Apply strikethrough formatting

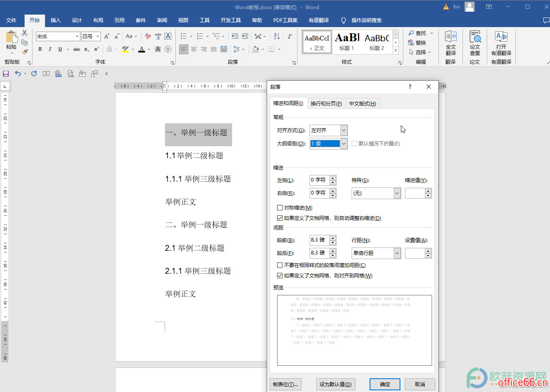77,49
